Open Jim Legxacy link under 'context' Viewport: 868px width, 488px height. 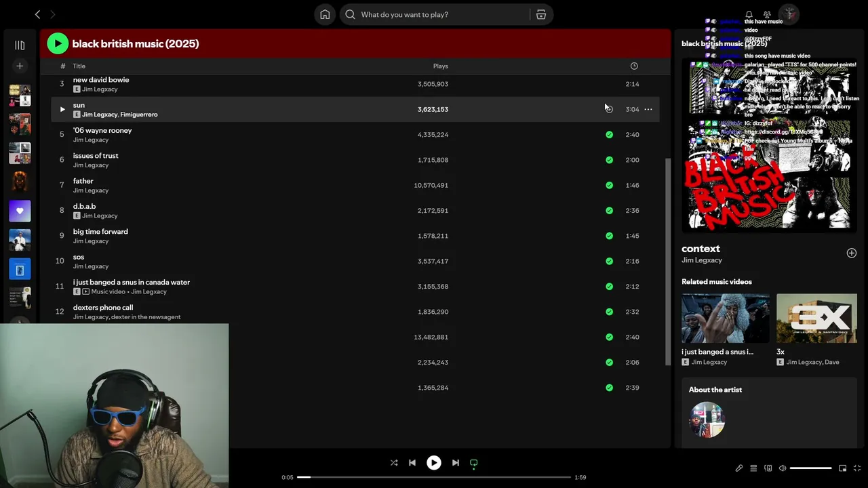coord(702,260)
